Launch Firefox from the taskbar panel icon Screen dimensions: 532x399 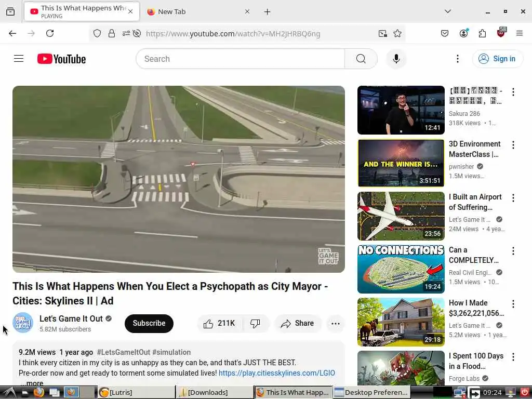click(x=38, y=392)
